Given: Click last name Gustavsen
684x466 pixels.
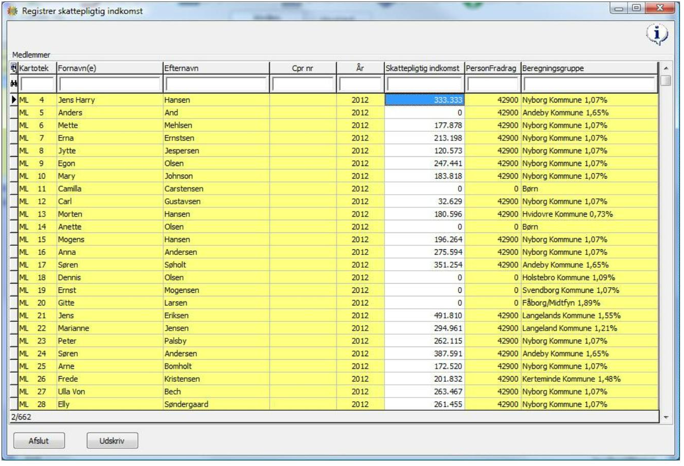Looking at the screenshot, I should click(x=182, y=201).
